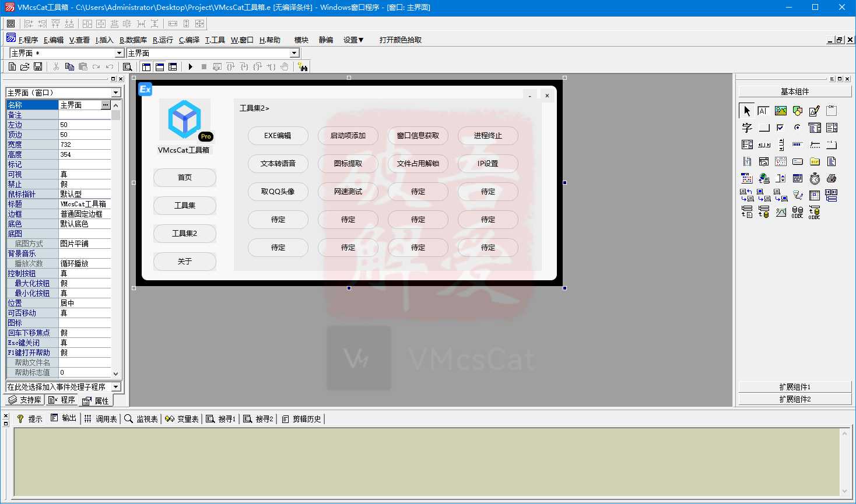Open the 设置 dropdown menu
Image resolution: width=856 pixels, height=504 pixels.
(x=352, y=40)
